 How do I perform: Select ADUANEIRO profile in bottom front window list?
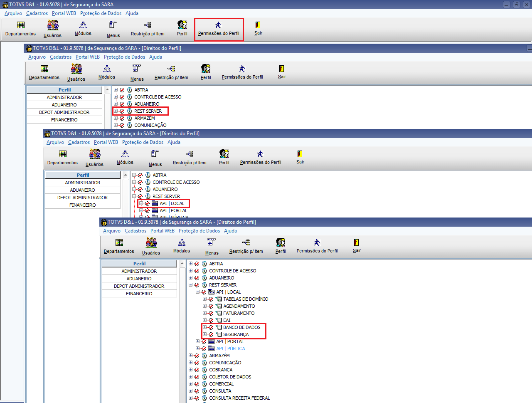(x=139, y=279)
